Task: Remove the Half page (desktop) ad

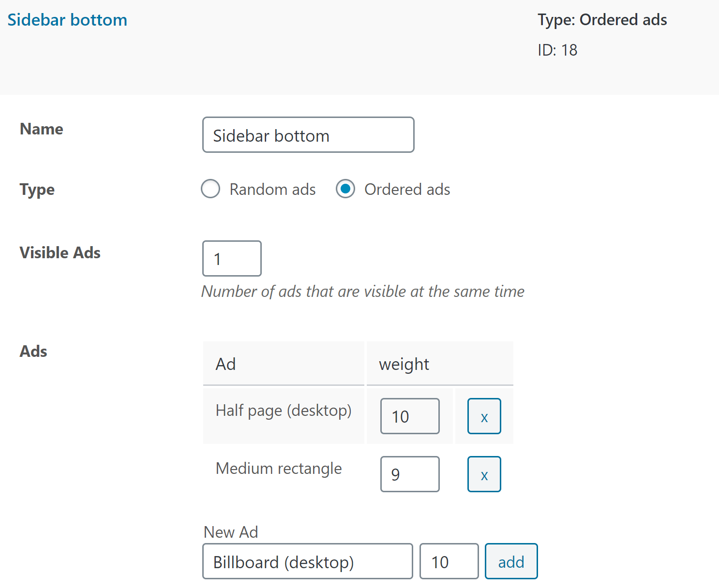Action: (484, 416)
